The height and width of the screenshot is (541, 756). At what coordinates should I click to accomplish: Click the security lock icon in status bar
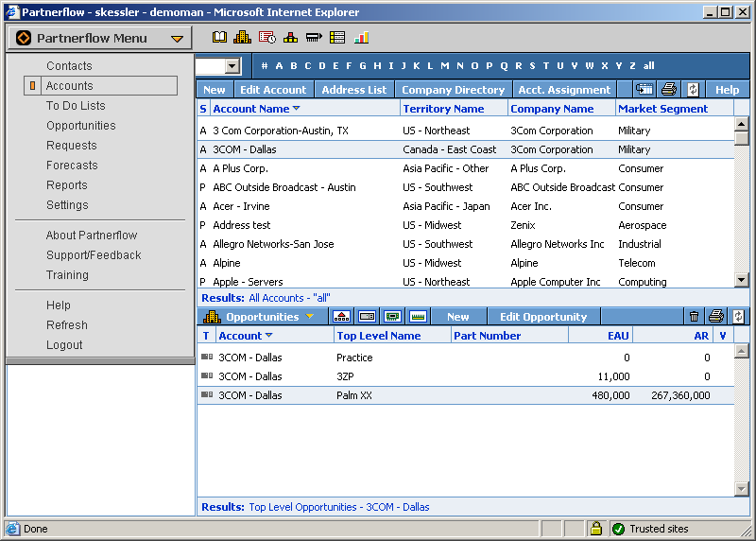(596, 529)
